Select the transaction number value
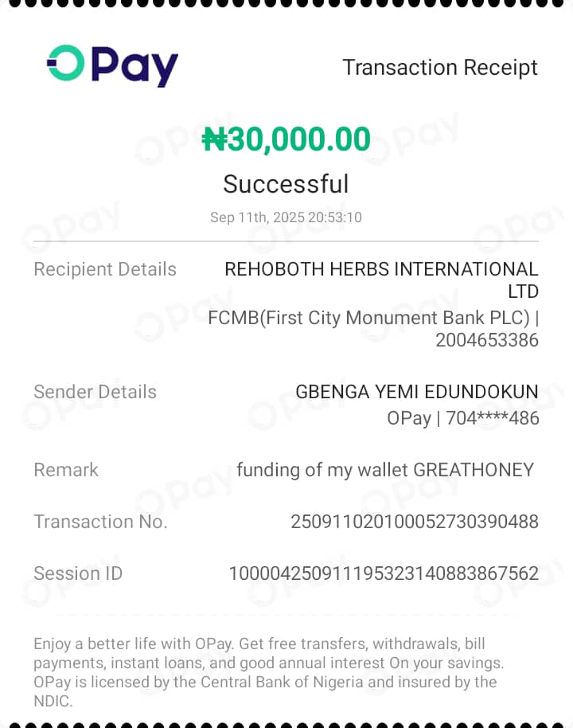Image resolution: width=573 pixels, height=728 pixels. [x=414, y=522]
